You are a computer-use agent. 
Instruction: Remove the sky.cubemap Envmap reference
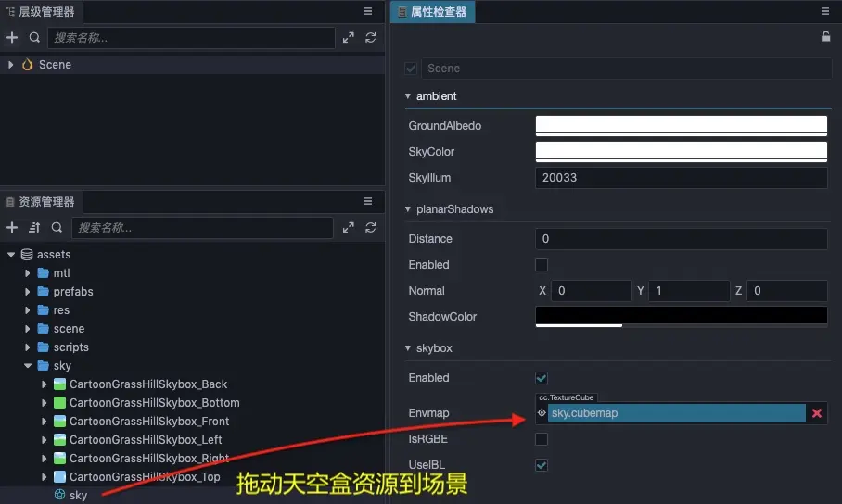point(817,413)
